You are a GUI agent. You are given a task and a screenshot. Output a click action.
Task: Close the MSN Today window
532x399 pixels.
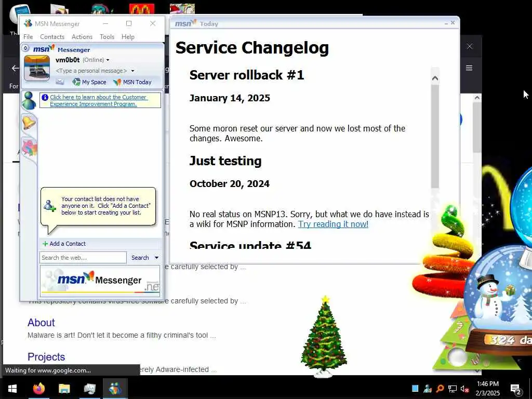[x=453, y=23]
